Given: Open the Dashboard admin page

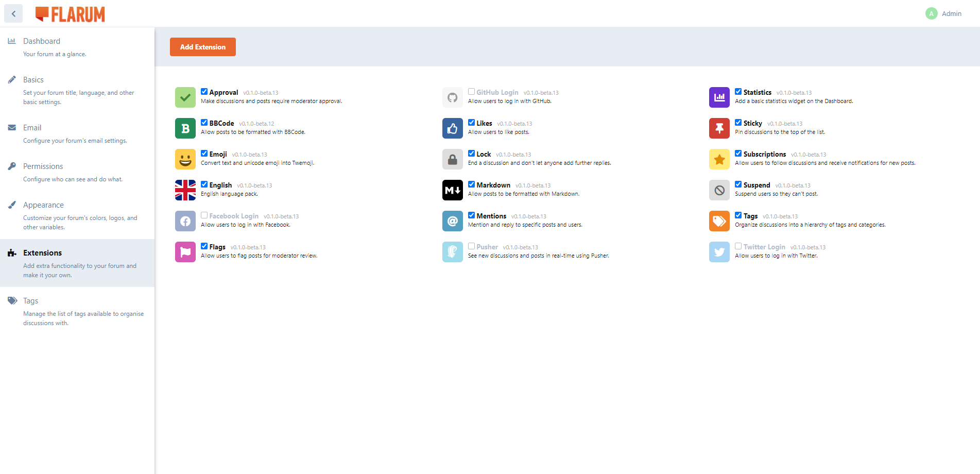Looking at the screenshot, I should point(77,46).
